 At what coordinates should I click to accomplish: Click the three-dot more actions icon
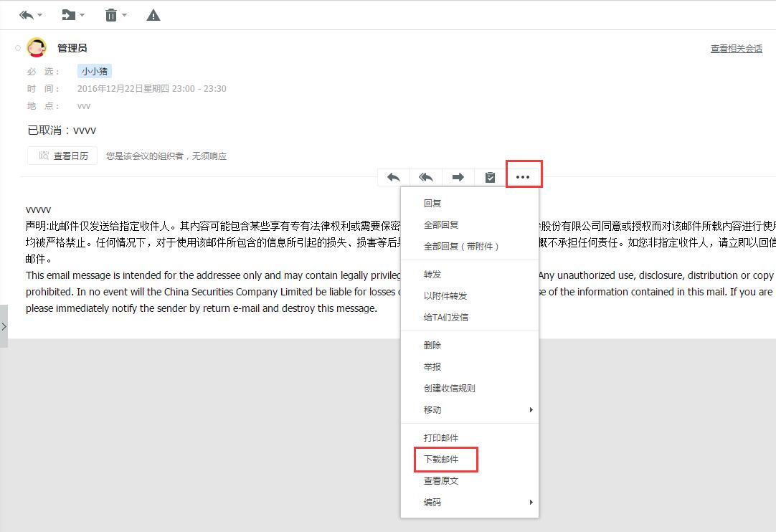524,177
